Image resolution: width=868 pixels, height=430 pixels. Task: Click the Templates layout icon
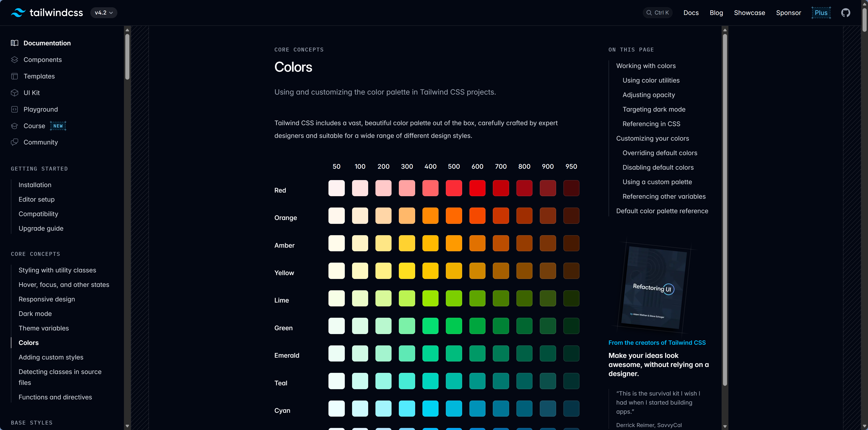click(x=15, y=76)
